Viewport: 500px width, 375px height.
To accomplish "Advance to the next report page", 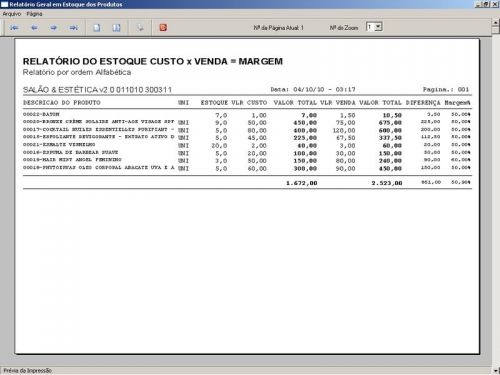I will (x=54, y=28).
